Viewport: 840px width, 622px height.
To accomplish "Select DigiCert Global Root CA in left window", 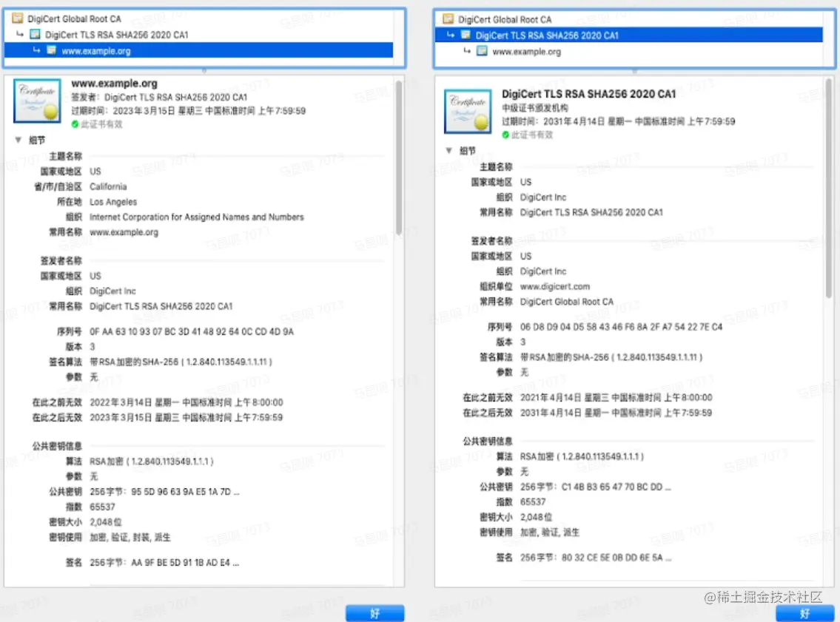I will (75, 18).
